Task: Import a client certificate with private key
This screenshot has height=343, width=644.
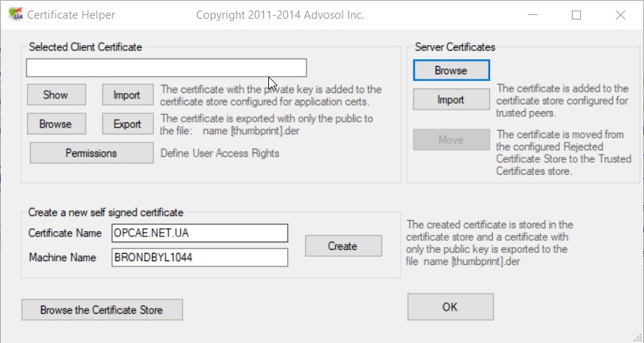Action: (128, 95)
